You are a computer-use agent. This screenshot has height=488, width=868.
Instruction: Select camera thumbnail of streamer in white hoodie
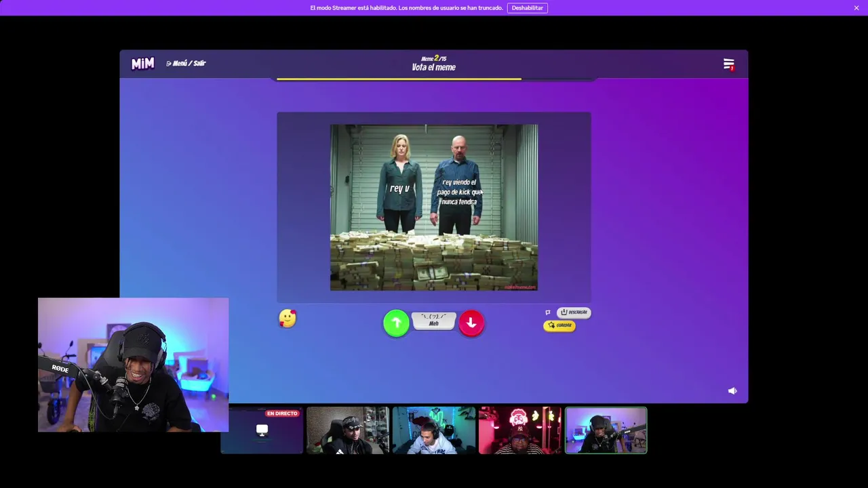(434, 430)
